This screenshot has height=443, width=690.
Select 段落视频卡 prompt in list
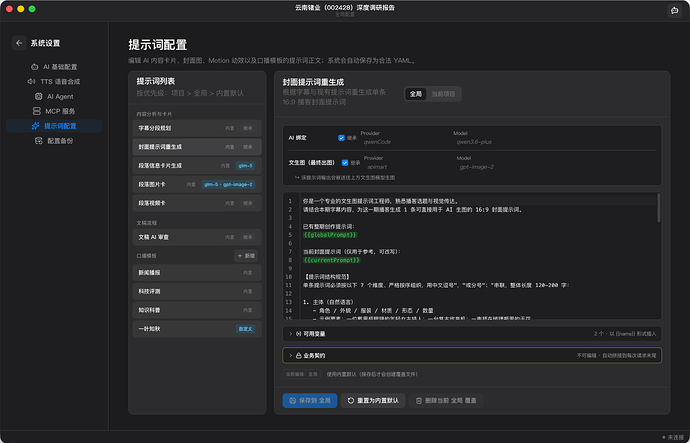pyautogui.click(x=197, y=203)
